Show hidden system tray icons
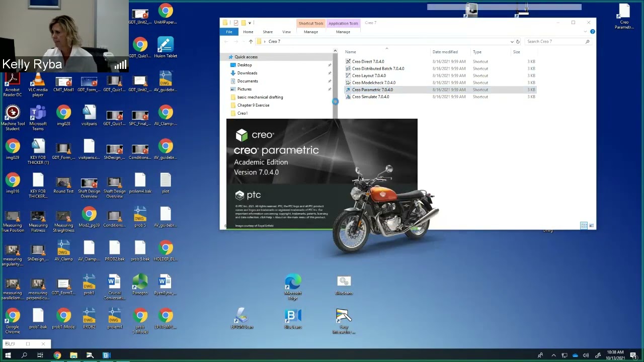The height and width of the screenshot is (362, 644). point(553,355)
